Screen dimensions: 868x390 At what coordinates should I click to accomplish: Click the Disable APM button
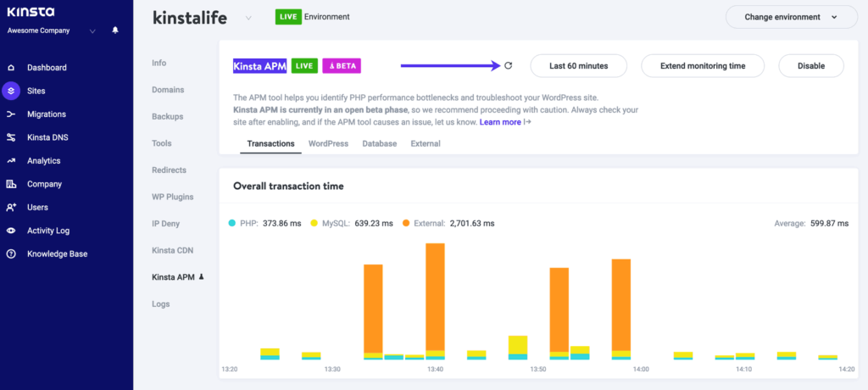pyautogui.click(x=811, y=66)
